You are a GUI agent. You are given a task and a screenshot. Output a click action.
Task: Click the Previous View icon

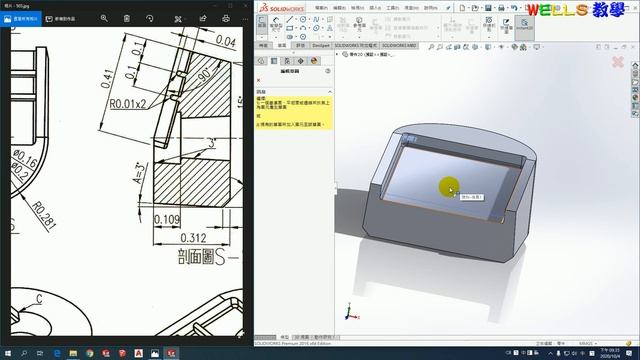pos(449,47)
